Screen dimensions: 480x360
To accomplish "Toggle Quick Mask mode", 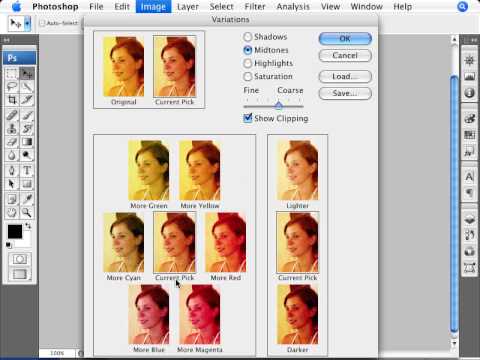I will [x=20, y=259].
